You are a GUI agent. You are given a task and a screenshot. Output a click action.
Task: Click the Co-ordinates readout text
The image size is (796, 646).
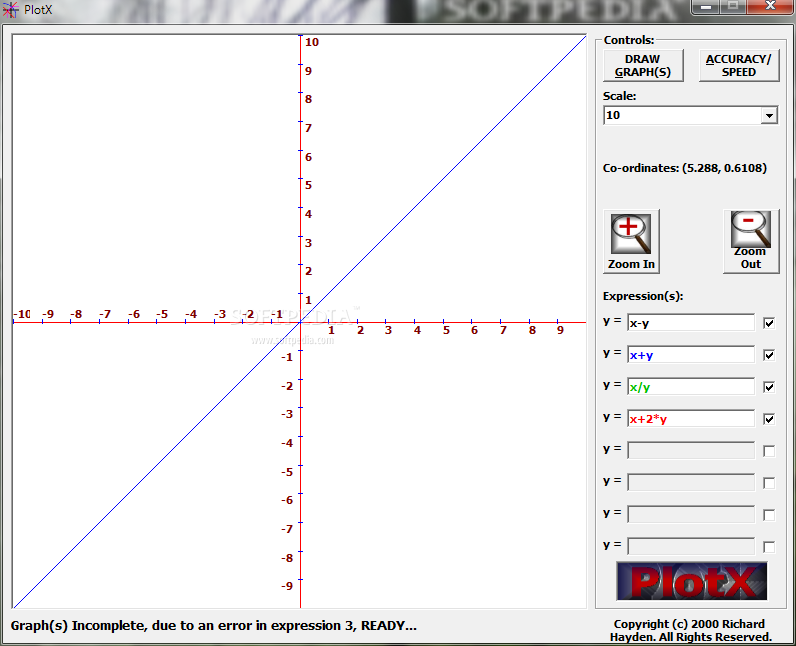685,168
